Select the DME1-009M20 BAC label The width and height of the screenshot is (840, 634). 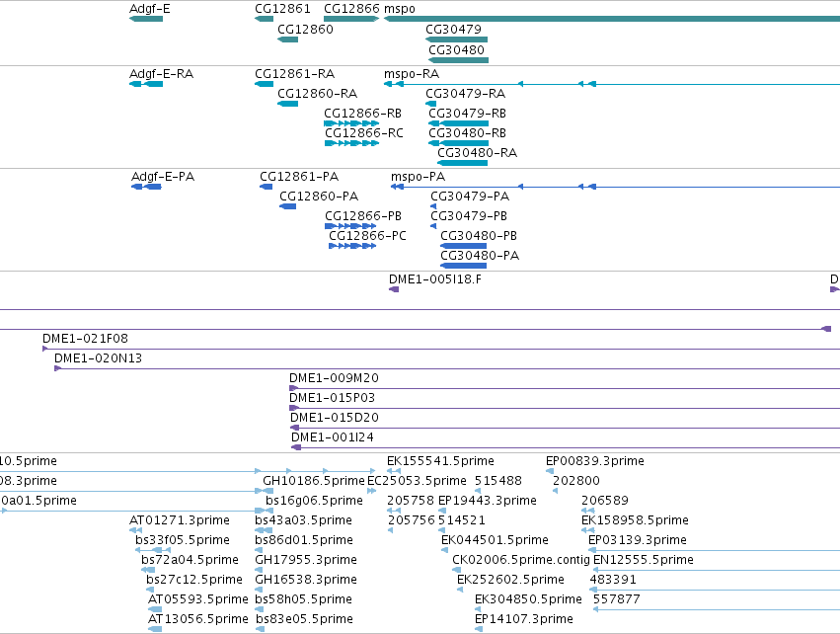point(334,378)
